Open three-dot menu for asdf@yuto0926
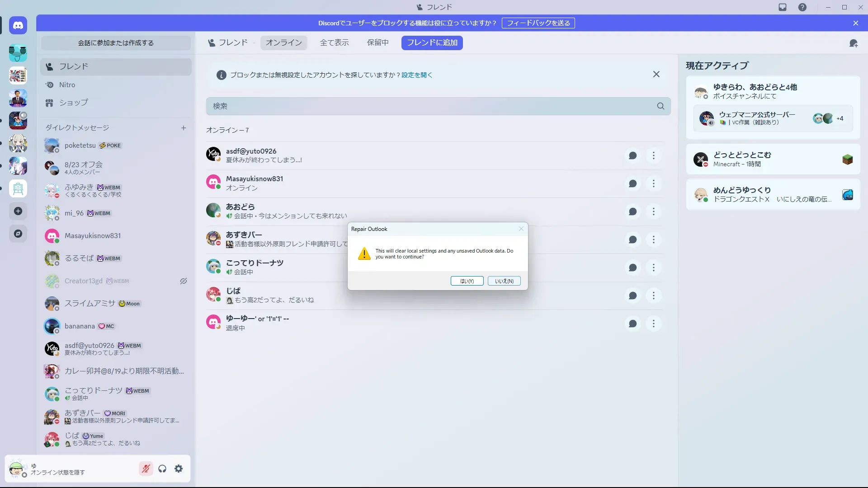The image size is (868, 488). click(653, 156)
